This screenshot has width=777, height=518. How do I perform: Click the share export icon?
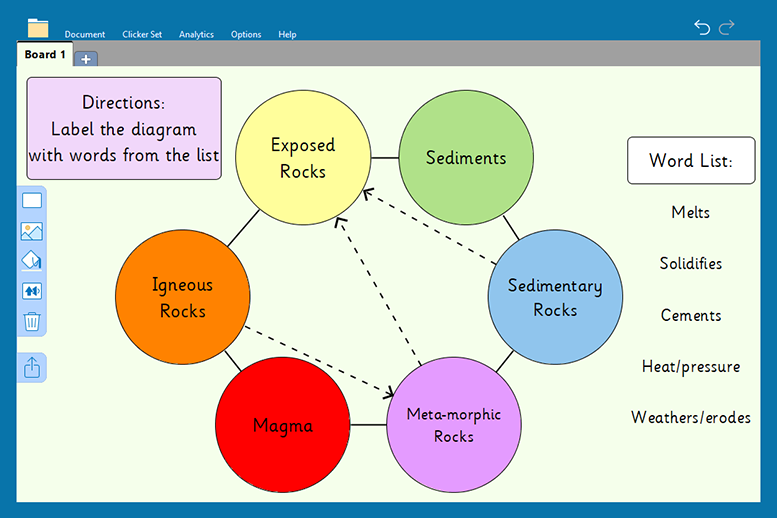pos(32,368)
